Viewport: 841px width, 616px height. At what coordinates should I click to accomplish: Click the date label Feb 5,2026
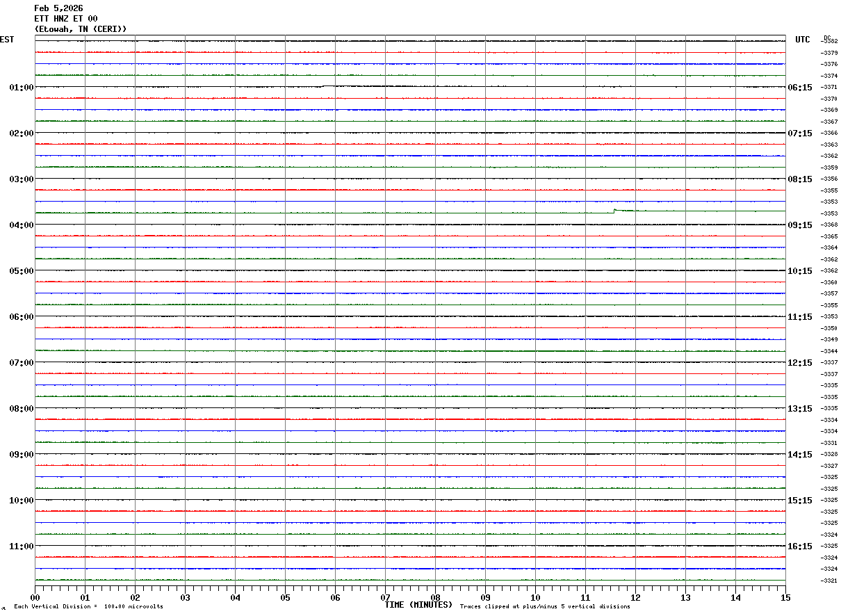58,8
